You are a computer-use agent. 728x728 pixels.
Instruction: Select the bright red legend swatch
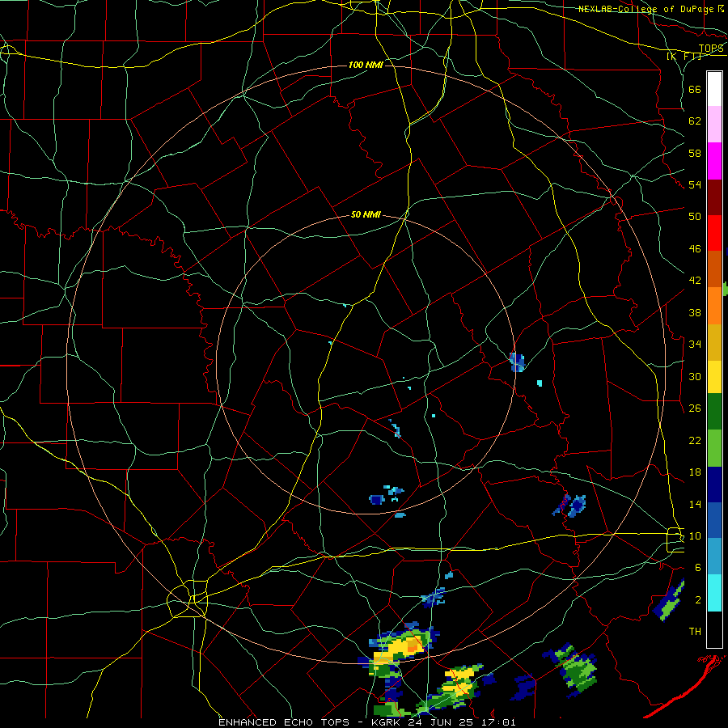[x=714, y=233]
